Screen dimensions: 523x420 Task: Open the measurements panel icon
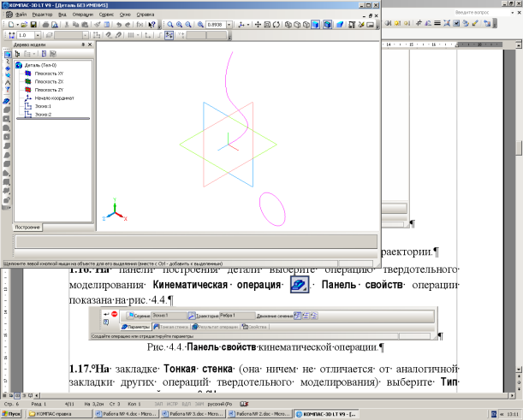[8, 82]
